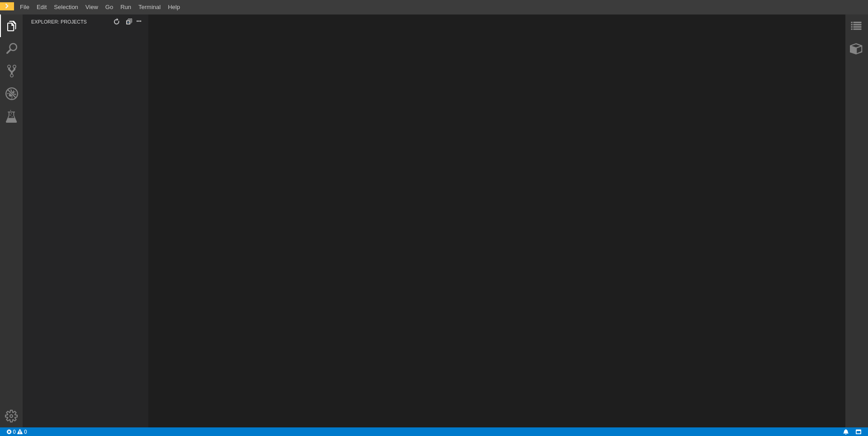Open the Debug view bug icon
Screen dimensions: 868x436
tap(12, 94)
